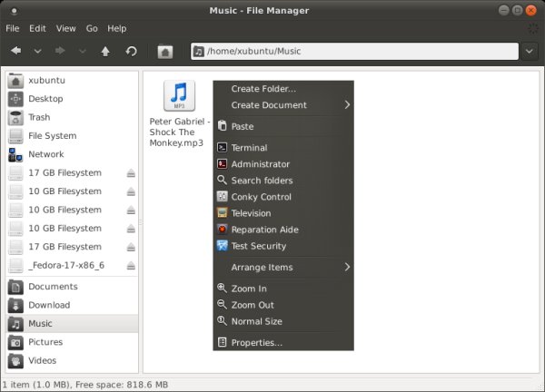Expand the location bar history dropdown
This screenshot has height=392, width=545.
click(x=530, y=52)
